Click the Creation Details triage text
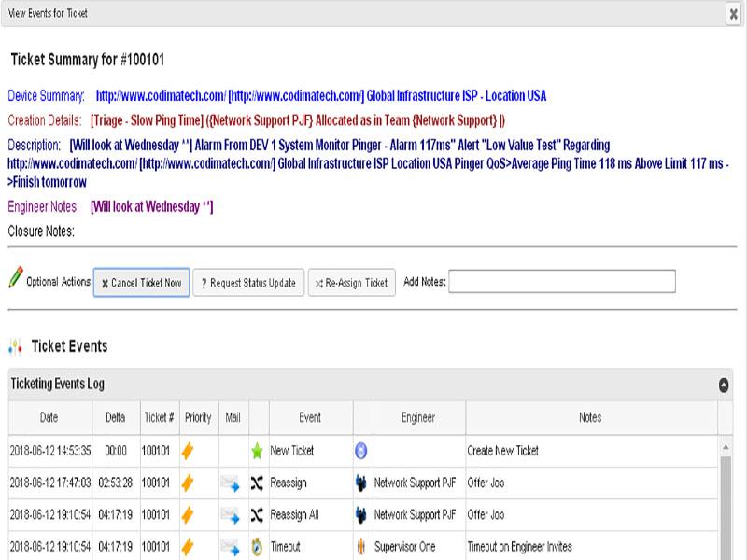 tap(298, 120)
